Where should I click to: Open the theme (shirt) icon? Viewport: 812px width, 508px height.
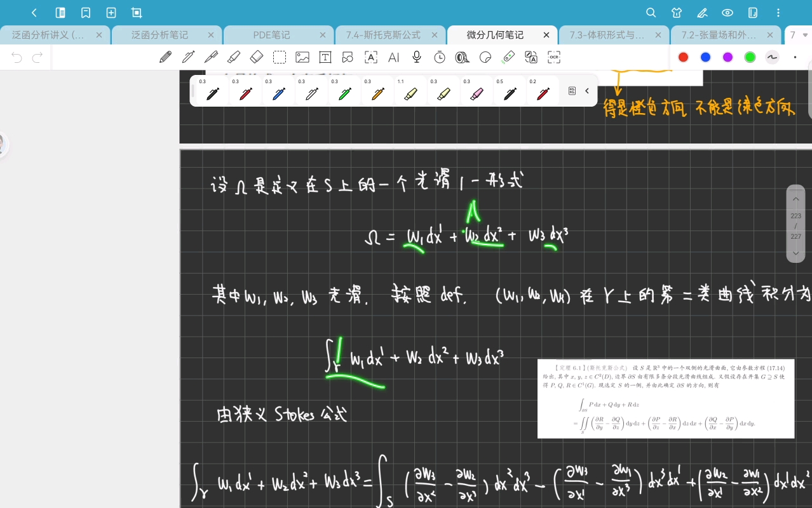(x=677, y=13)
